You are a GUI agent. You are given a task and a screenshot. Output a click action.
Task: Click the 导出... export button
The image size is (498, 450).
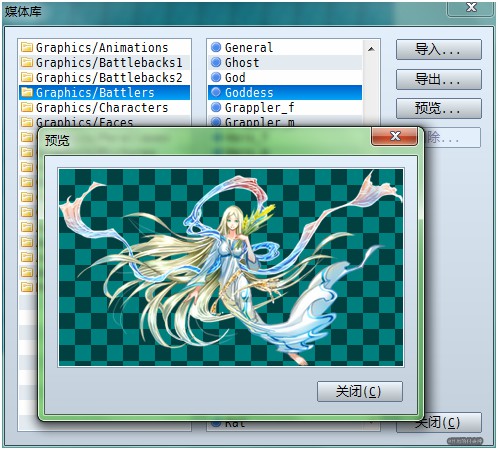(x=439, y=79)
